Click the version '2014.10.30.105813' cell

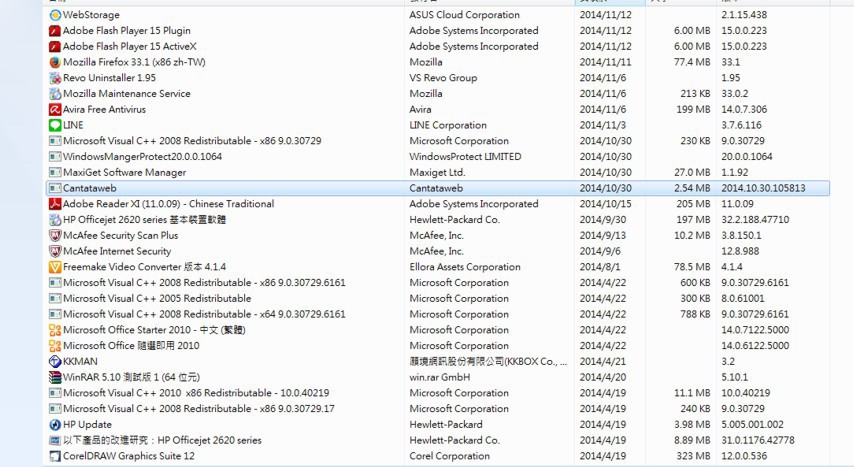tap(764, 188)
